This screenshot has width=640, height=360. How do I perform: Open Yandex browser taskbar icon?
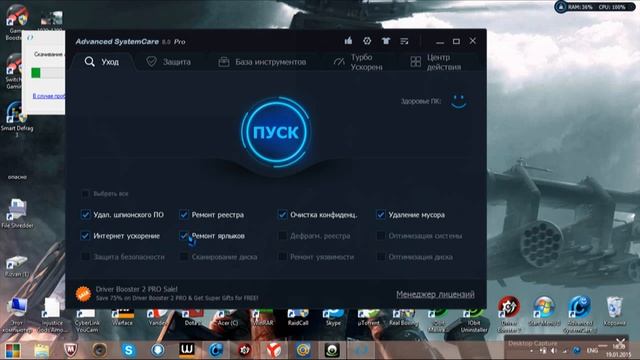(x=274, y=350)
